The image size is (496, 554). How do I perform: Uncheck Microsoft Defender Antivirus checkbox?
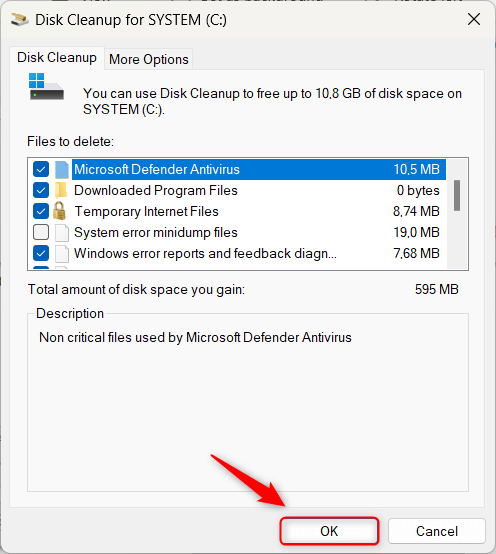point(41,169)
